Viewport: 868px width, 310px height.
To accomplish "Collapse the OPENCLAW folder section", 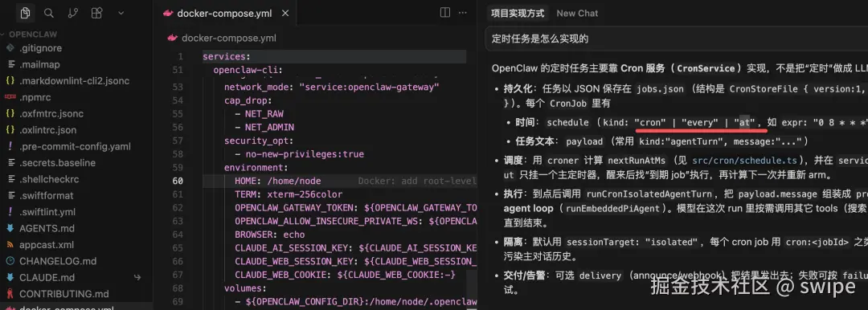I will click(x=33, y=35).
